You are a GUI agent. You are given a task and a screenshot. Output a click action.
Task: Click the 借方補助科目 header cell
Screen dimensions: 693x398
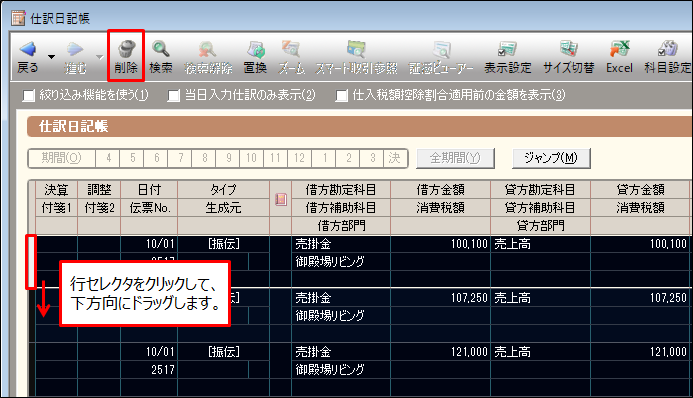point(341,208)
